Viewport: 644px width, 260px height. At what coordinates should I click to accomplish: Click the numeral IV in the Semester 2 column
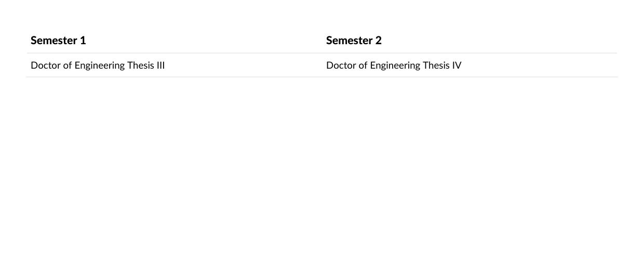pyautogui.click(x=457, y=66)
